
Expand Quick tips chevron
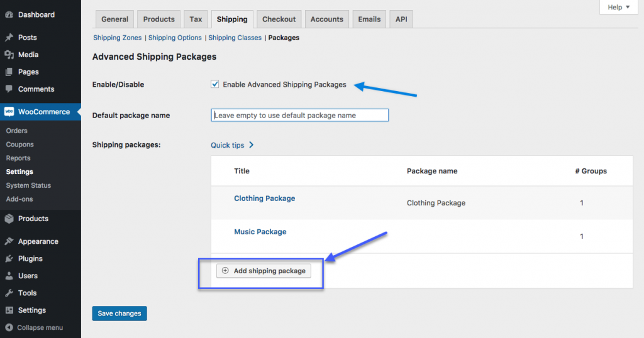coord(252,144)
